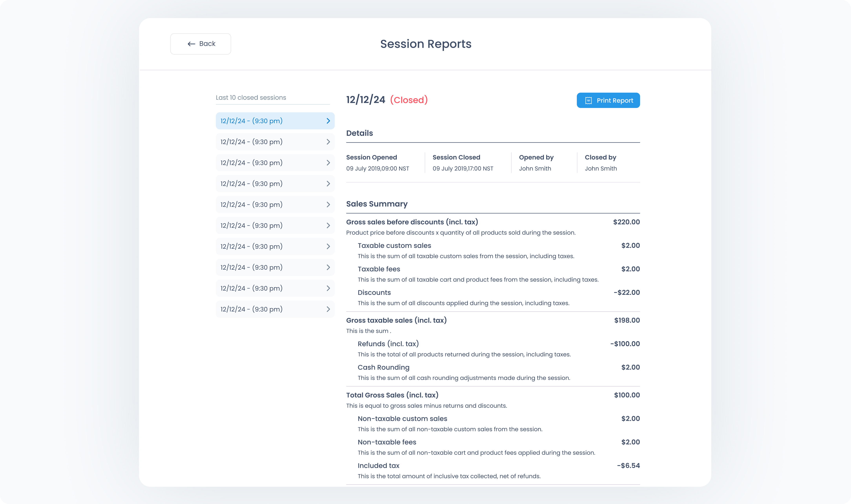
Task: Click chevron on the fifth session row
Action: (x=328, y=205)
